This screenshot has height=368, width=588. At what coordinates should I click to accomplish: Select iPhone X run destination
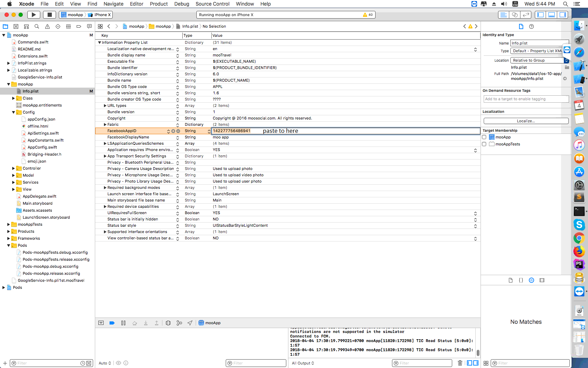[99, 15]
